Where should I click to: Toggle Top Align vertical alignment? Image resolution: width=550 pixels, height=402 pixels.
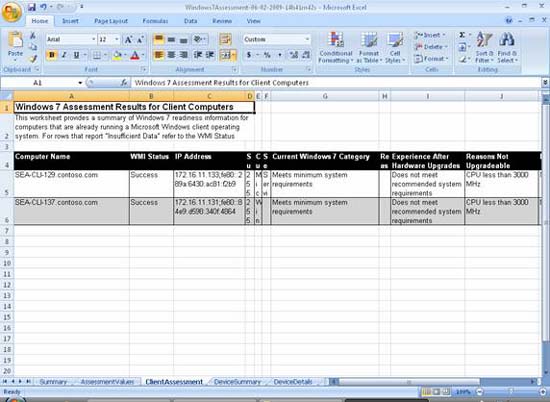159,39
